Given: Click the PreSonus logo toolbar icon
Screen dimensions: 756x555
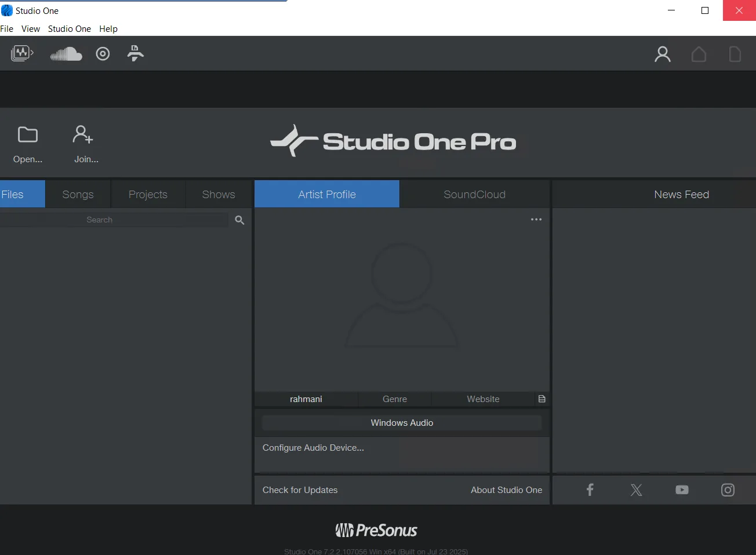Looking at the screenshot, I should coord(136,53).
